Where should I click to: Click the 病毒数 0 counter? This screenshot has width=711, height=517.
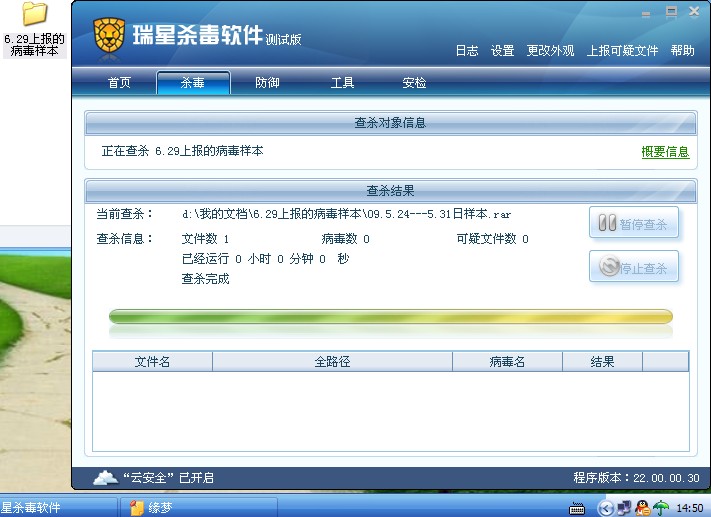(346, 239)
